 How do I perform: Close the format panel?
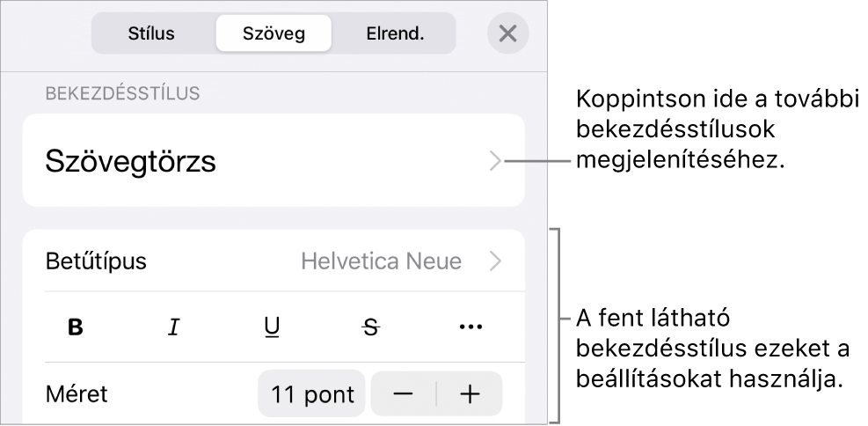click(507, 34)
